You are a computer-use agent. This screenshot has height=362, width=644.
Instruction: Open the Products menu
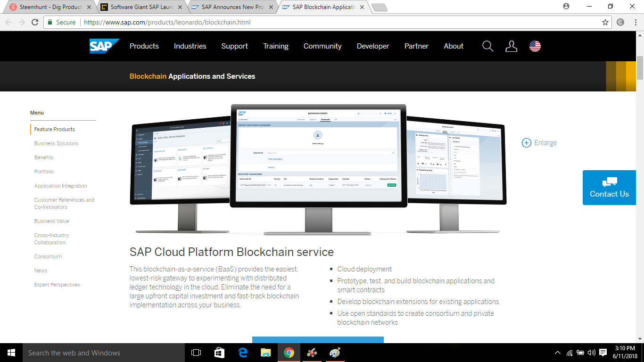(144, 46)
